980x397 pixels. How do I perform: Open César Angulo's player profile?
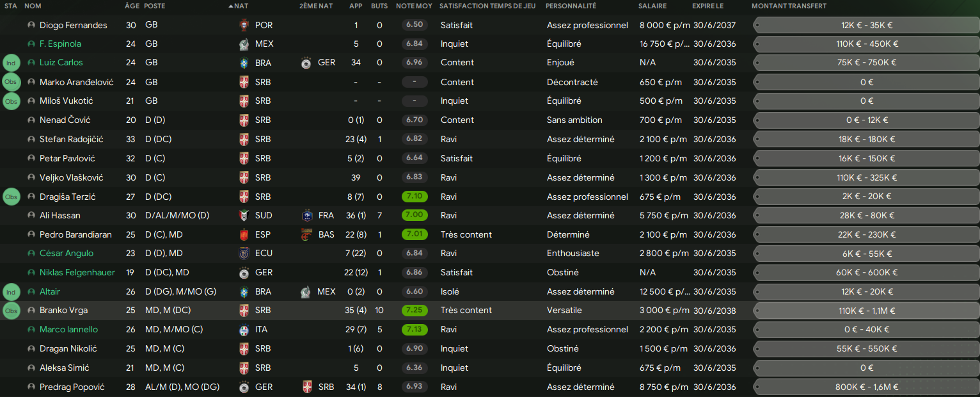[67, 254]
